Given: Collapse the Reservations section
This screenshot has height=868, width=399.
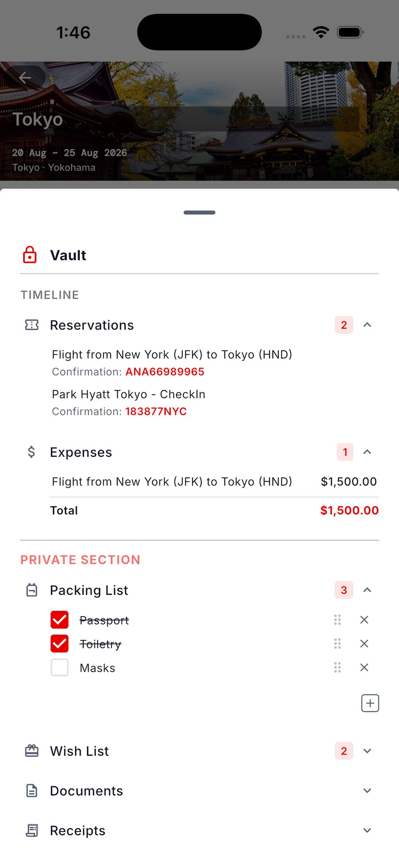Looking at the screenshot, I should pos(367,325).
